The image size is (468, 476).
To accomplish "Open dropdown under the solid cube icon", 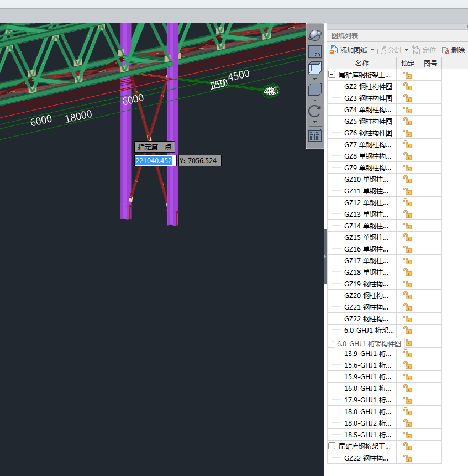I will tap(315, 100).
